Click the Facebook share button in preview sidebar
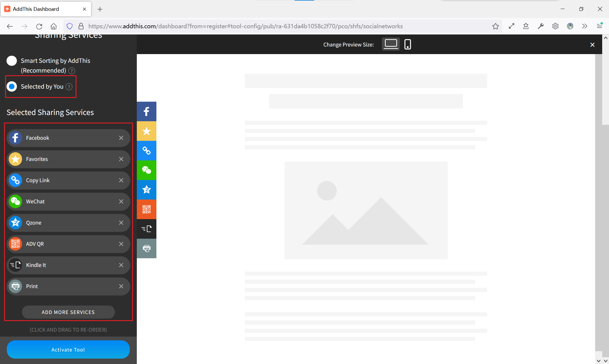This screenshot has height=364, width=609. 146,111
